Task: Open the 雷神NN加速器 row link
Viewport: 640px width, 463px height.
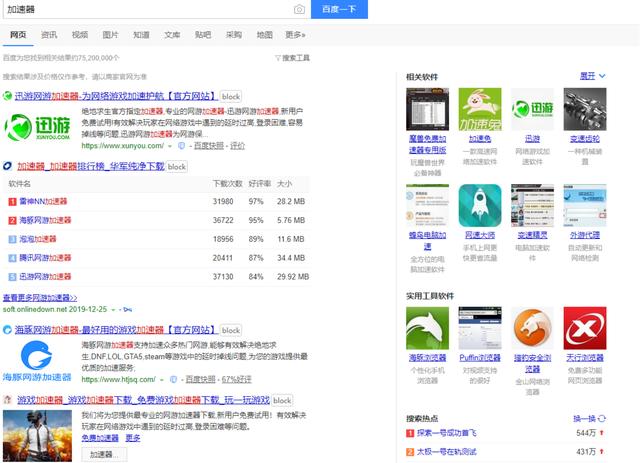Action: pyautogui.click(x=43, y=201)
